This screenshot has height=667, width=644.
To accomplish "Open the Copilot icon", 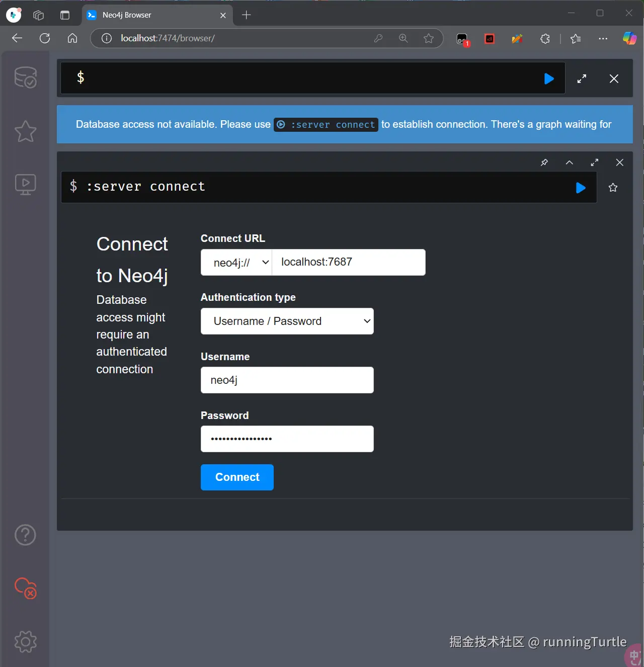I will [x=630, y=38].
